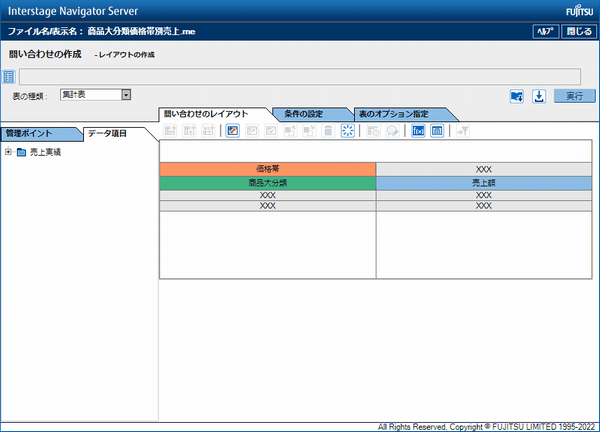Select the green 商品大分類 header cell
This screenshot has width=600, height=432.
click(268, 183)
